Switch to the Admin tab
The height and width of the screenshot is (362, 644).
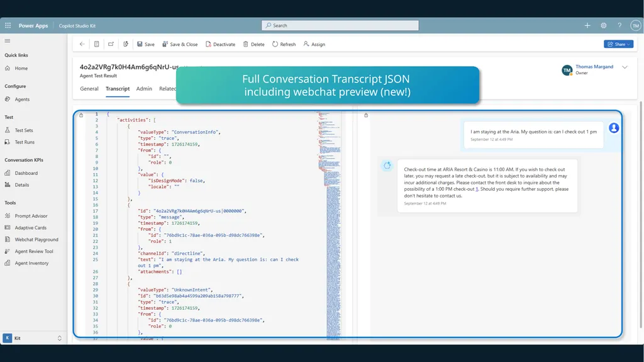[144, 88]
